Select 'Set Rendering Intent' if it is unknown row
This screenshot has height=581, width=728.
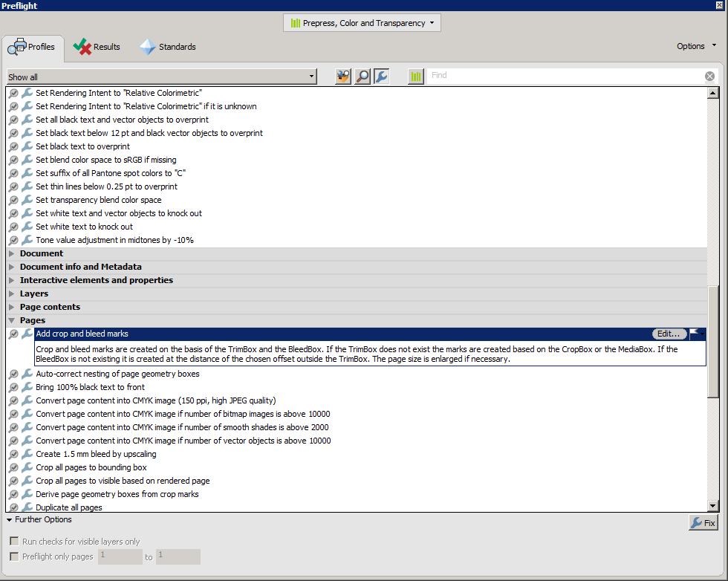click(x=146, y=106)
